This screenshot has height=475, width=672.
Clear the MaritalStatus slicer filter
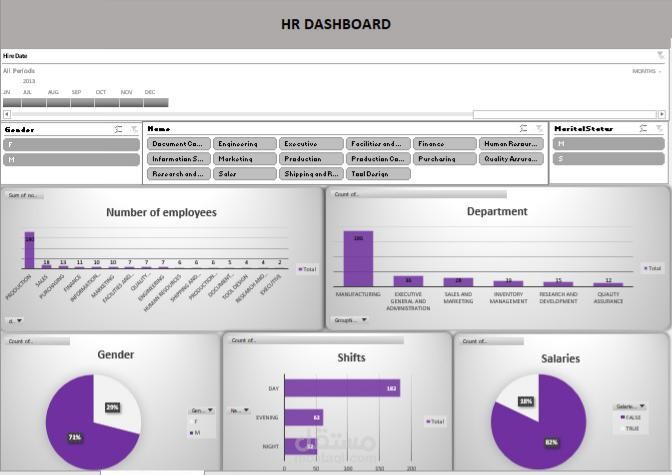(x=659, y=128)
